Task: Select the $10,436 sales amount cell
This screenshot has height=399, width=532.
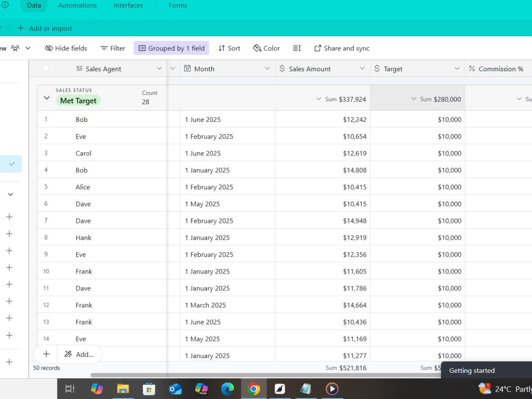Action: point(323,322)
